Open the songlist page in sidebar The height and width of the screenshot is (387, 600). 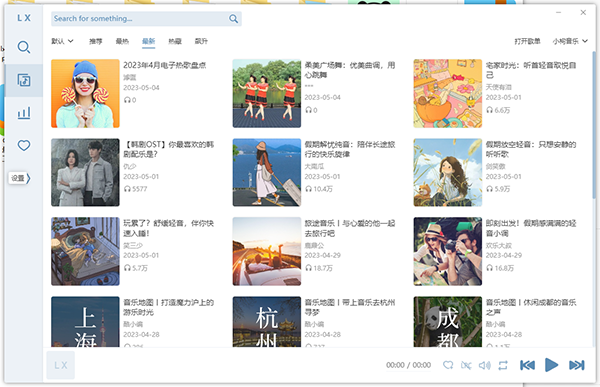(x=24, y=80)
